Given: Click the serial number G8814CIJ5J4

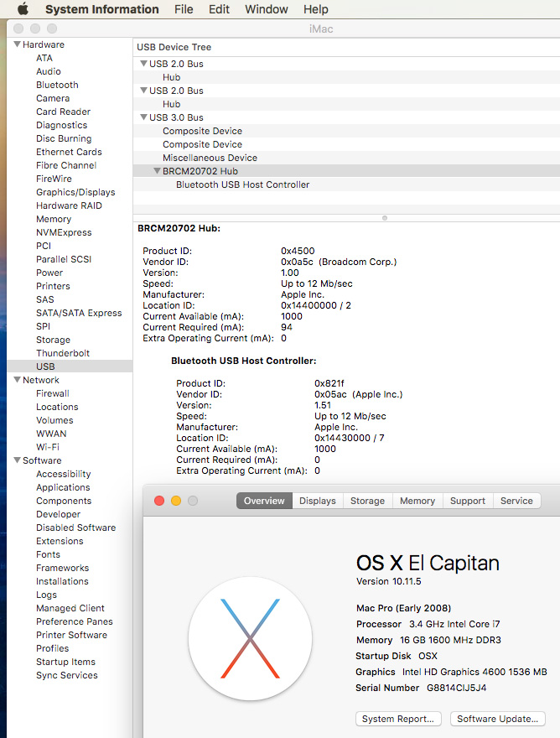Looking at the screenshot, I should point(456,688).
